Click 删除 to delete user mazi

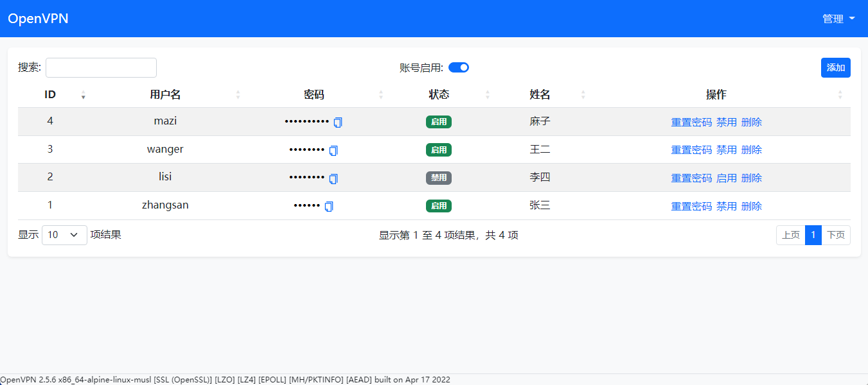(x=752, y=122)
